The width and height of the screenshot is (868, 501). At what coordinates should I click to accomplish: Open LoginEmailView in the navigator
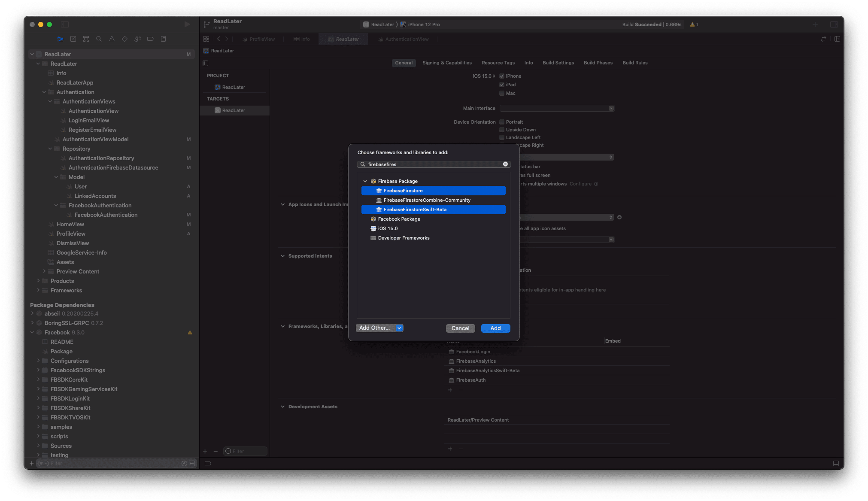pos(89,120)
